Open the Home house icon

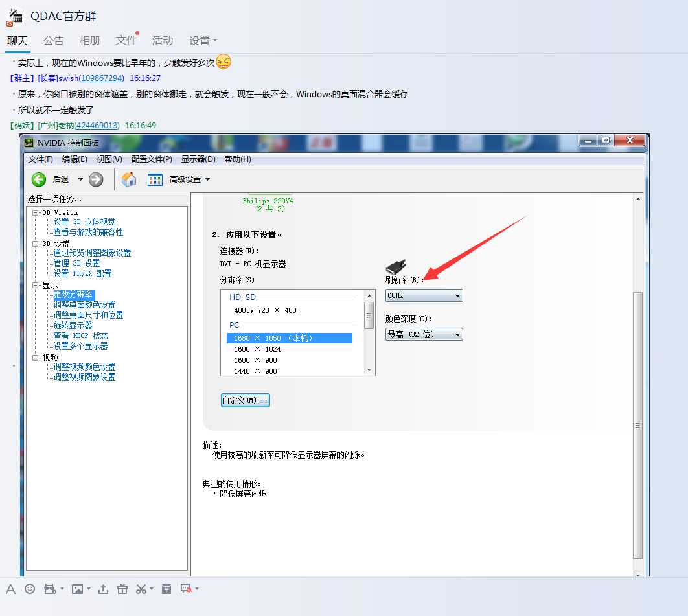tap(129, 179)
